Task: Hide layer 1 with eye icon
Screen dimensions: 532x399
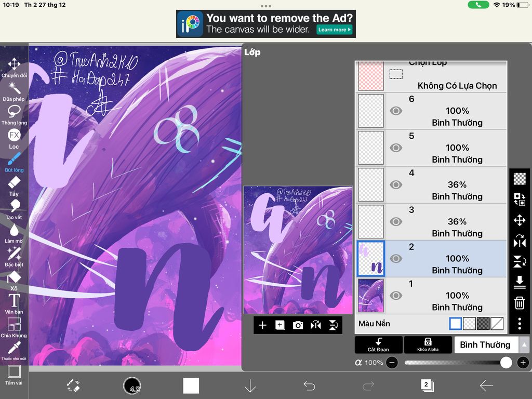Action: click(396, 296)
